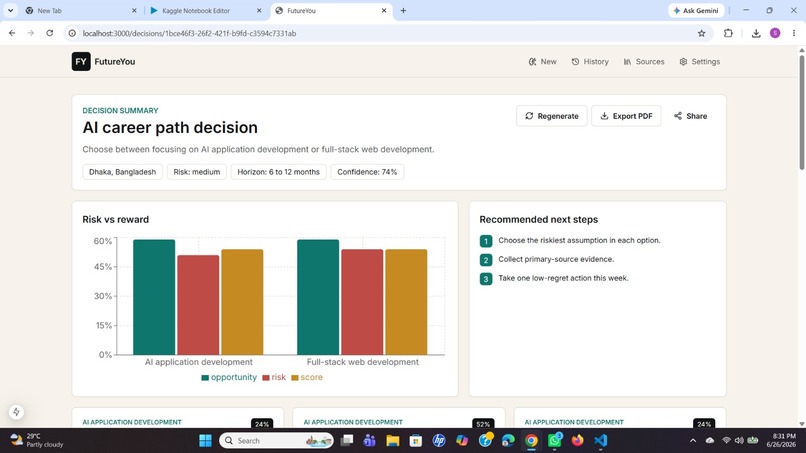
Task: Click the Export PDF button
Action: click(626, 116)
